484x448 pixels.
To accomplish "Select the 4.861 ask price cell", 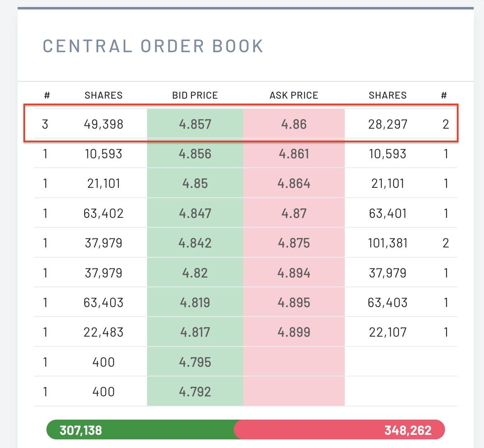I will (x=294, y=154).
